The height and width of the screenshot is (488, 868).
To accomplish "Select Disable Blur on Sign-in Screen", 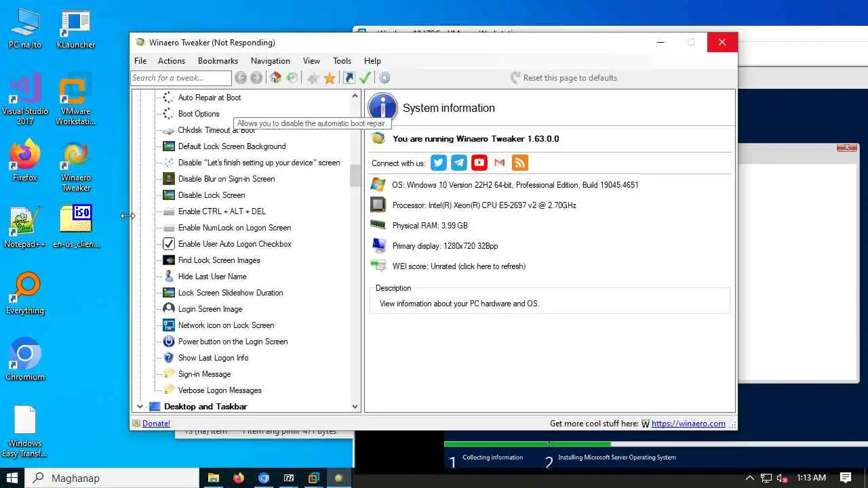I will (x=226, y=179).
